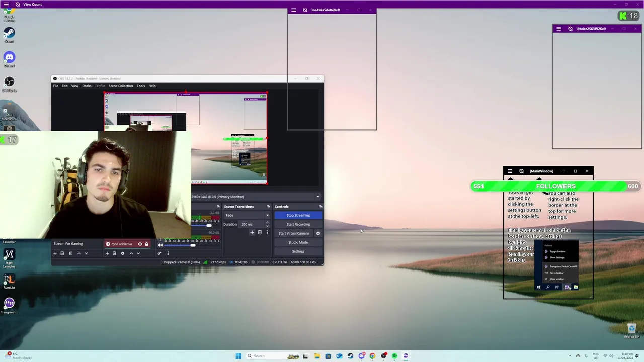Image resolution: width=644 pixels, height=362 pixels.
Task: Open hamburger menu in 3ae414a5de8e8ef1 window
Action: click(293, 10)
